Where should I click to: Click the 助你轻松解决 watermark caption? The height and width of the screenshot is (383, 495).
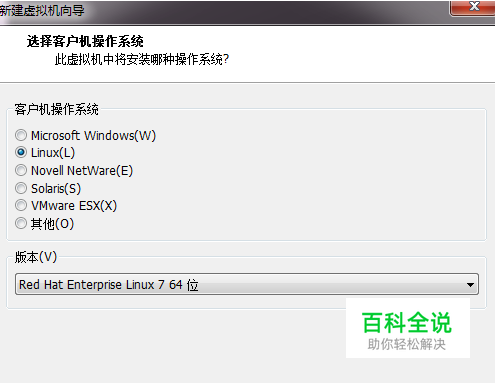tap(407, 344)
